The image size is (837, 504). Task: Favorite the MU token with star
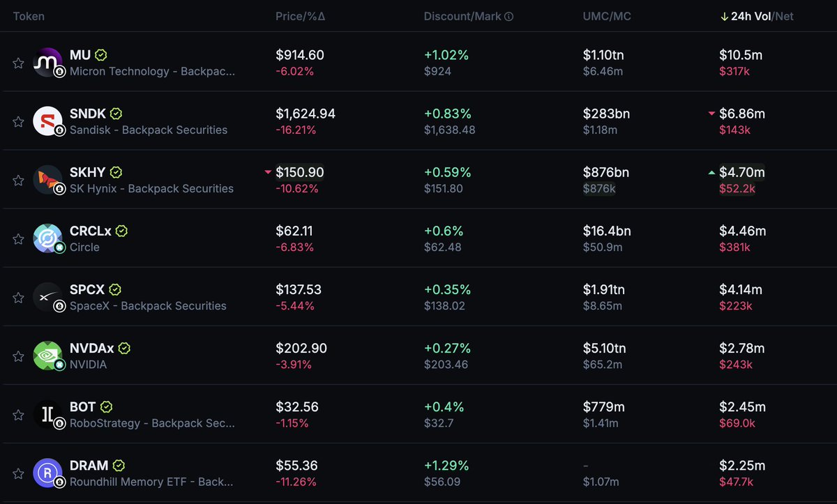coord(18,63)
